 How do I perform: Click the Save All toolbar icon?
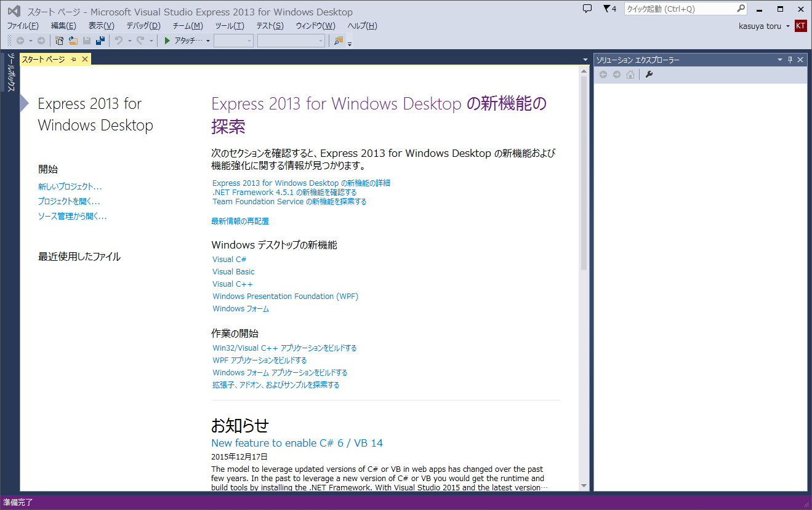tap(100, 41)
